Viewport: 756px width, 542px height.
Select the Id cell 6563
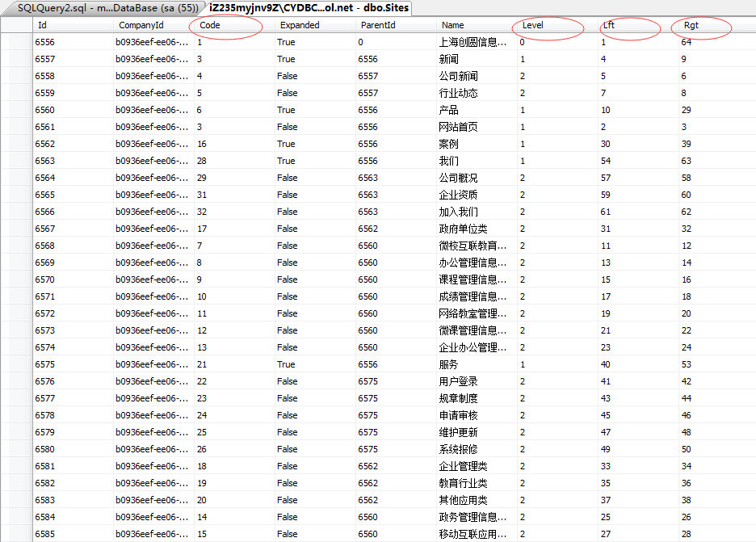point(73,161)
